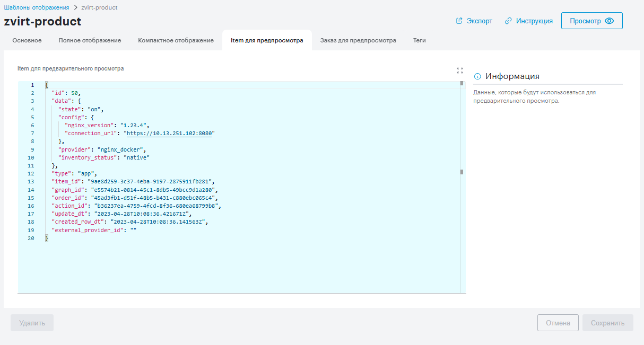Click the Просмотр button
This screenshot has height=345, width=644.
591,21
